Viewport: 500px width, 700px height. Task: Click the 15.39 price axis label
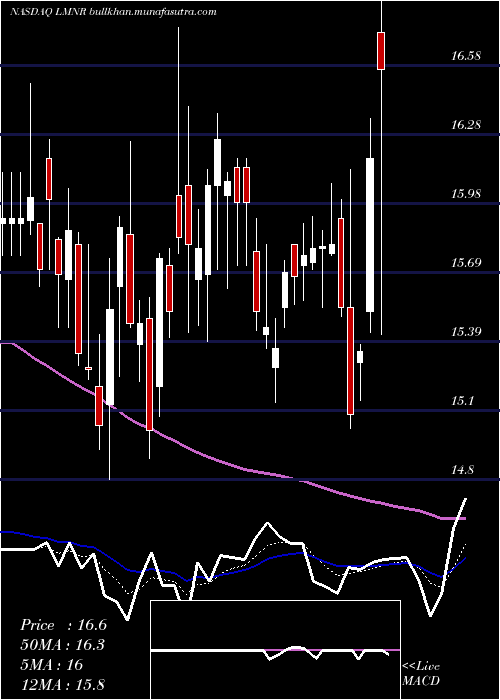pyautogui.click(x=466, y=332)
